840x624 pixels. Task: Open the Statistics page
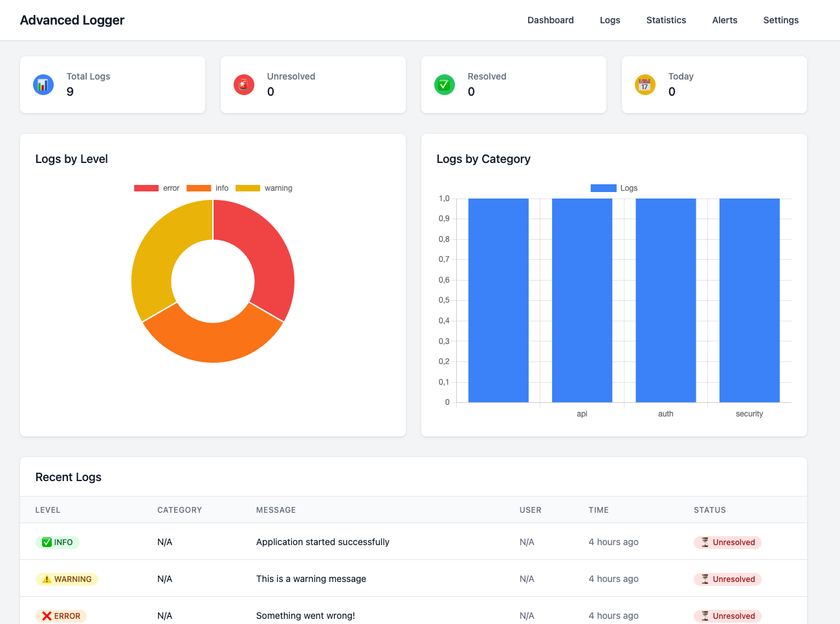[666, 20]
